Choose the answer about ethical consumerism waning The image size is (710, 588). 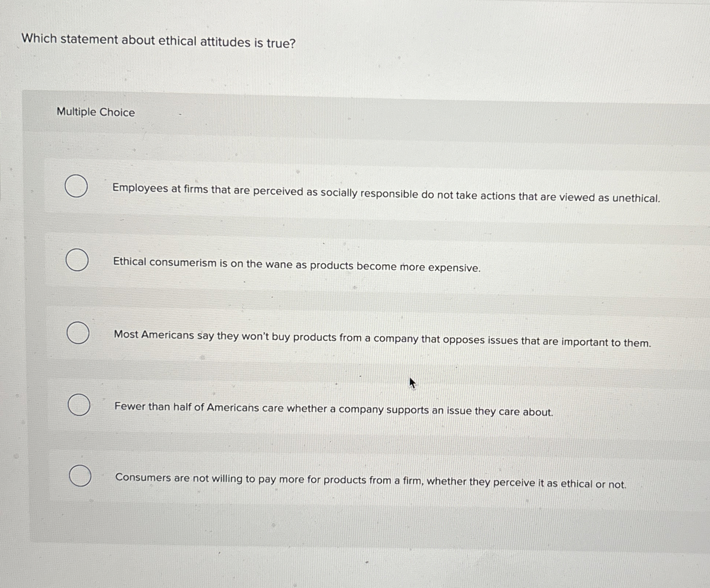pos(297,264)
